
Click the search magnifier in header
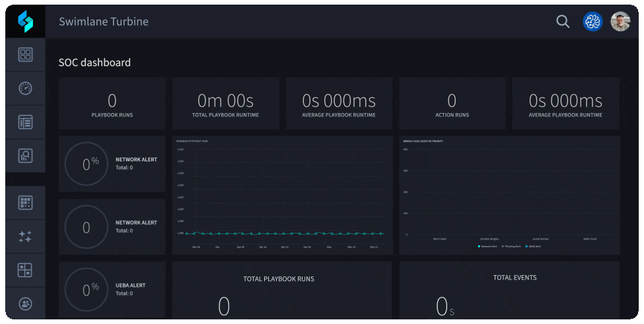click(563, 22)
